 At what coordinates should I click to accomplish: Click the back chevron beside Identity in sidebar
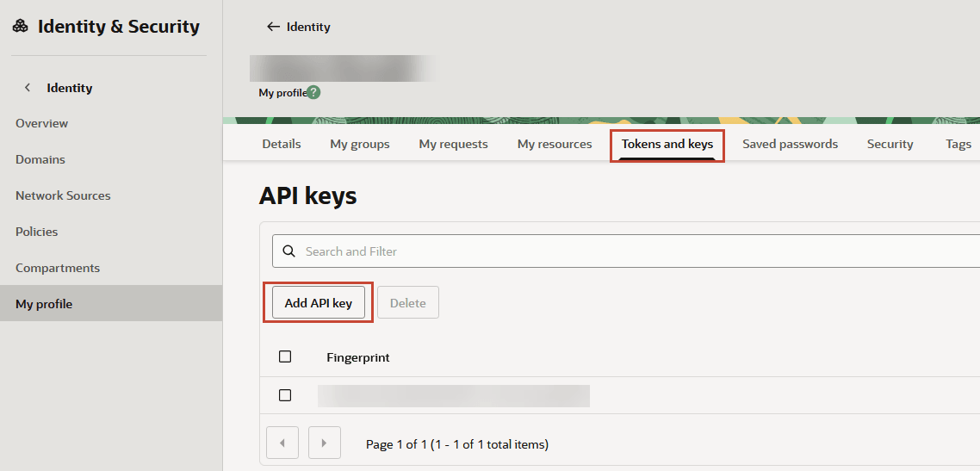28,88
